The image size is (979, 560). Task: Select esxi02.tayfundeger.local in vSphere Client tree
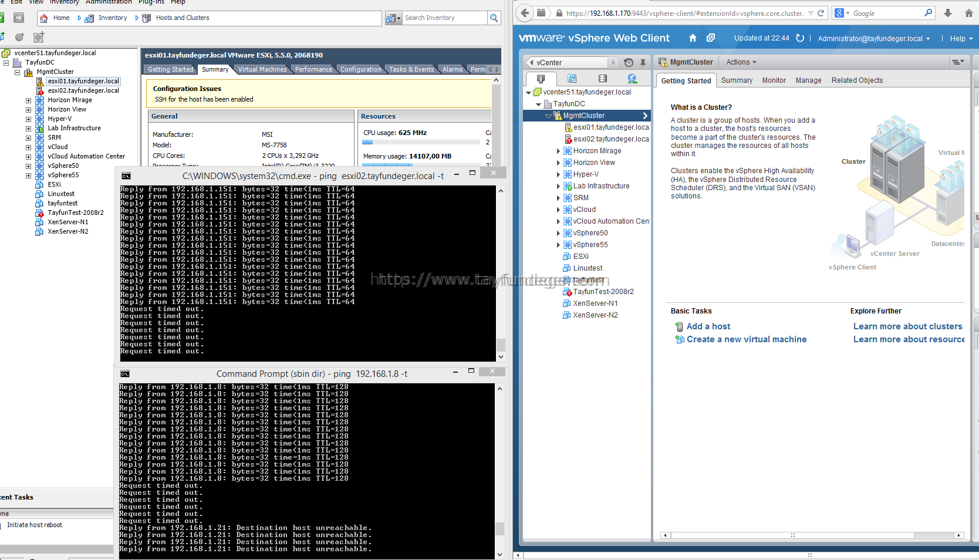[83, 91]
